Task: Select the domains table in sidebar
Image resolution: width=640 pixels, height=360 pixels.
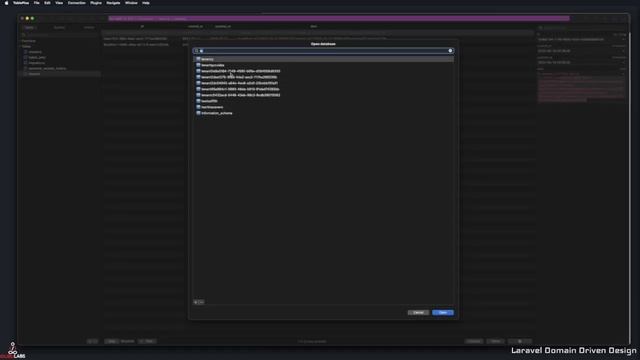Action: 35,52
